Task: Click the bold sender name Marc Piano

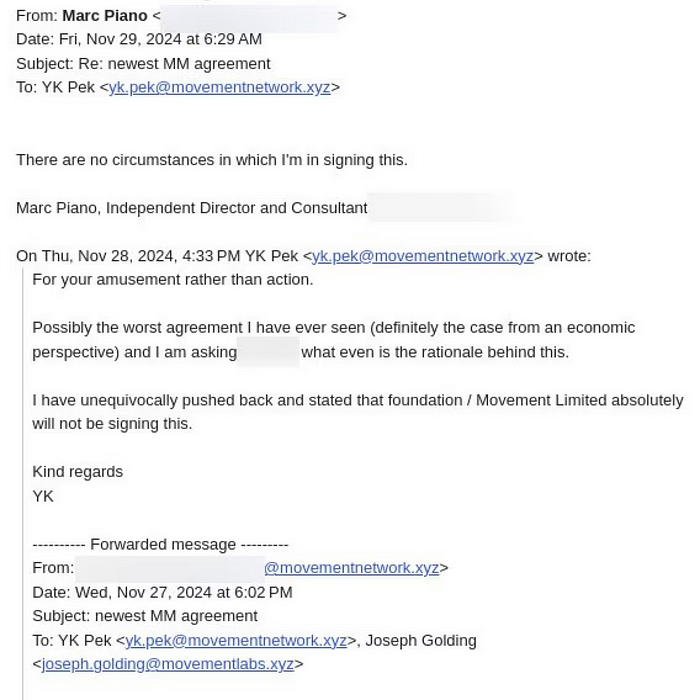Action: pos(105,16)
